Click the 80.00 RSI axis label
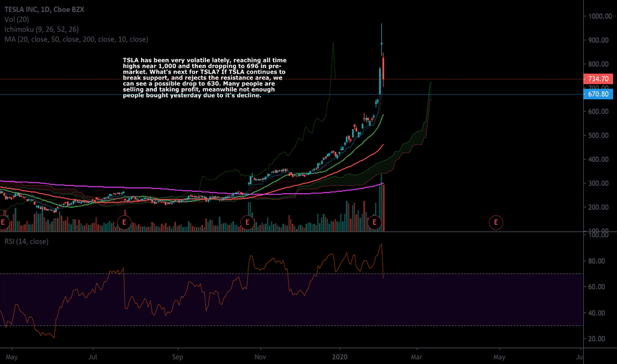The width and height of the screenshot is (617, 364). pyautogui.click(x=596, y=261)
